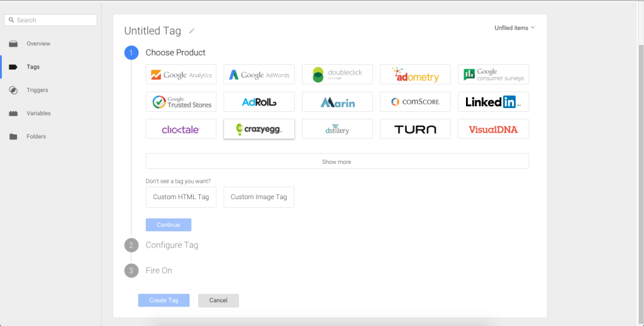644x326 pixels.
Task: Pick the AdRoll product tile
Action: pos(259,102)
